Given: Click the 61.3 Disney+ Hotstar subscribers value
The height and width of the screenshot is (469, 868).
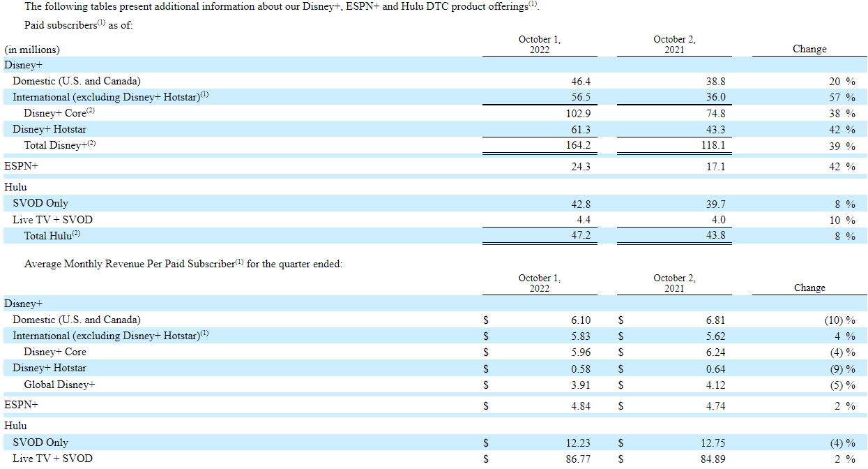Looking at the screenshot, I should [581, 130].
